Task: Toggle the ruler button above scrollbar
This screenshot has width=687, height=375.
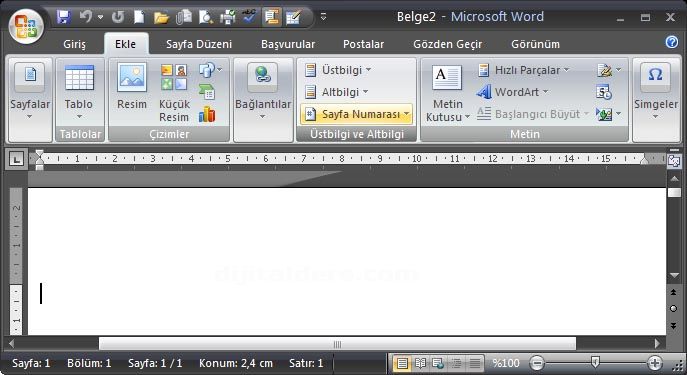Action: coord(674,160)
